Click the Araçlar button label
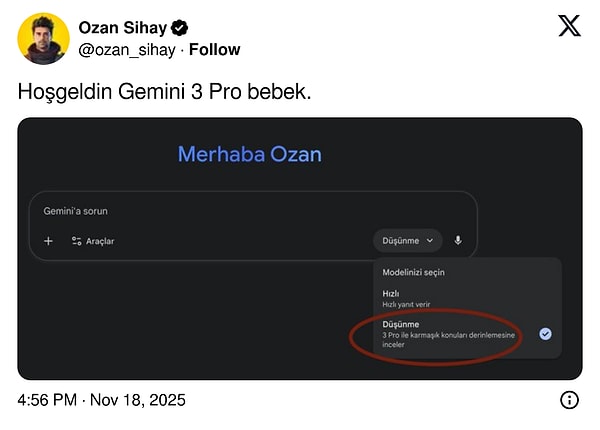Screen dimensions: 600x430 (100, 241)
